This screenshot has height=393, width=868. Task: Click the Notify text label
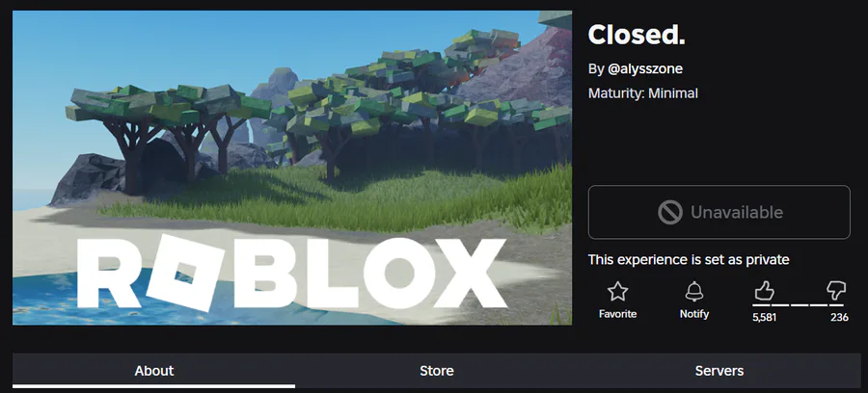[x=693, y=314]
